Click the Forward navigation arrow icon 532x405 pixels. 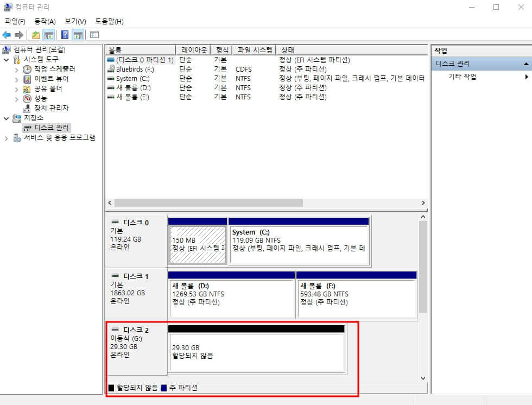click(x=19, y=34)
